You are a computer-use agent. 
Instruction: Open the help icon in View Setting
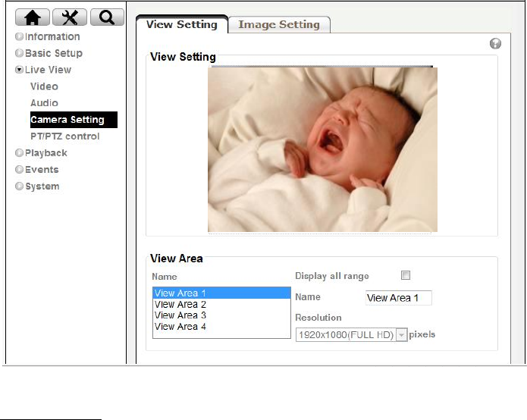[x=495, y=44]
